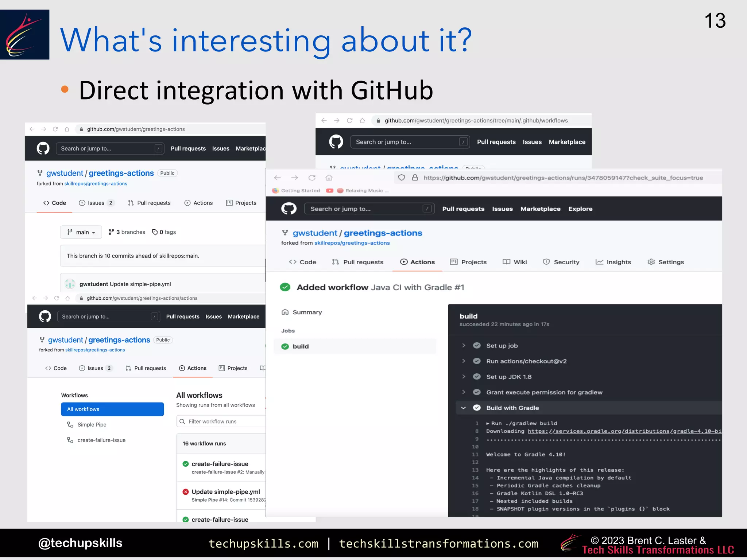Click the shield icon beside the runs URL
This screenshot has height=560, width=747.
pos(401,178)
